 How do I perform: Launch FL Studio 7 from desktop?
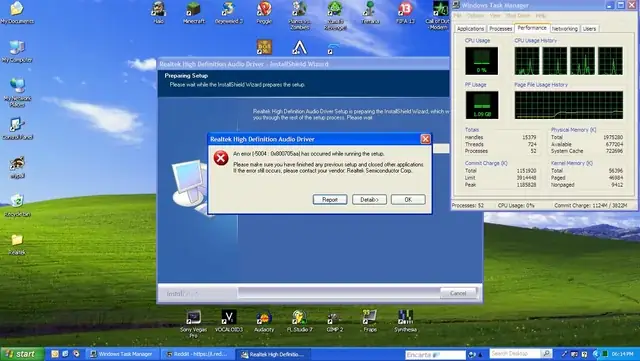299,321
